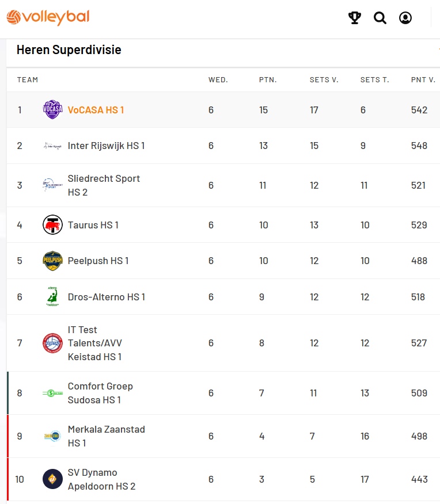
Task: Open the user account icon
Action: [405, 18]
